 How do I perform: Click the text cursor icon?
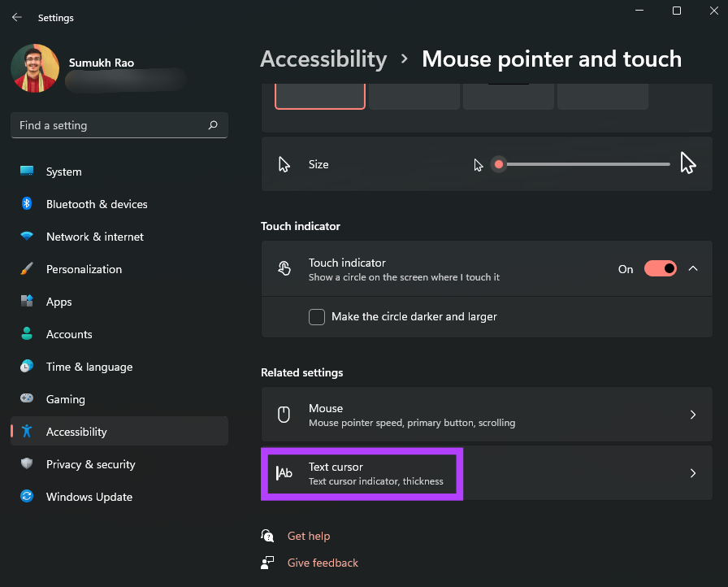284,472
